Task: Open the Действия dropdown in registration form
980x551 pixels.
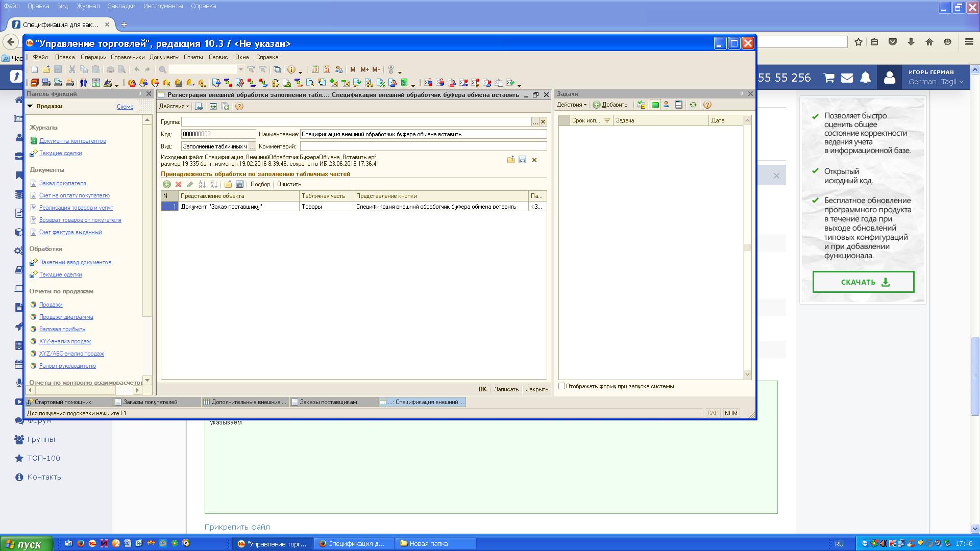Action: [174, 106]
